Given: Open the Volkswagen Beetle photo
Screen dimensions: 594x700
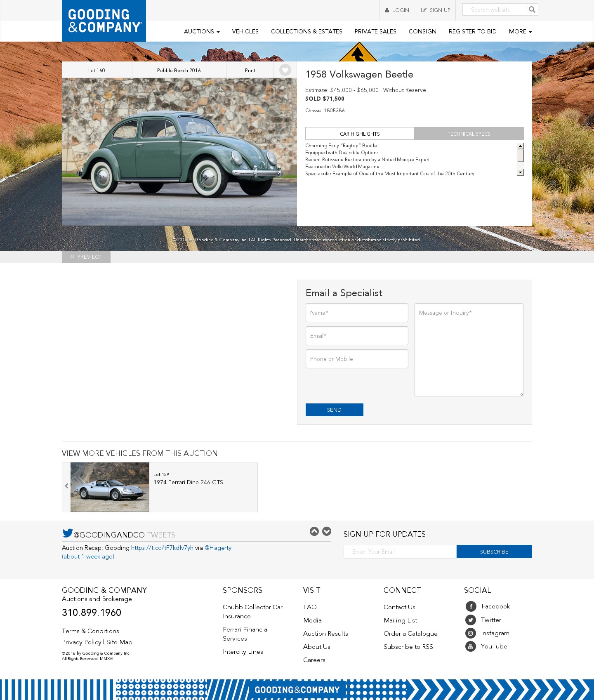Looking at the screenshot, I should (x=179, y=152).
